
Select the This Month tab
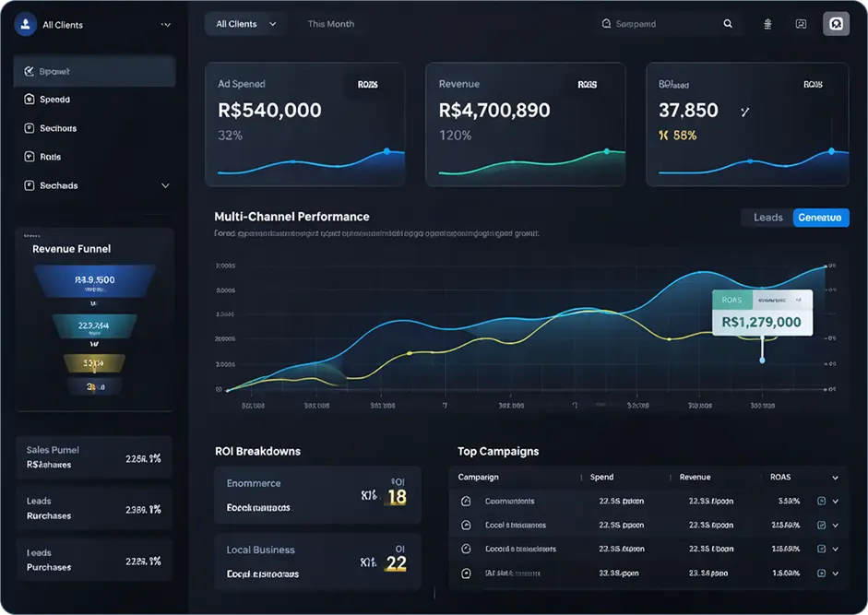click(x=330, y=24)
